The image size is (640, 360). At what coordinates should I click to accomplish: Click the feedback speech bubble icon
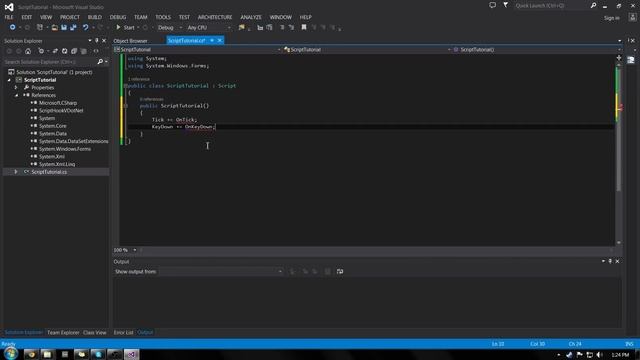pos(492,5)
